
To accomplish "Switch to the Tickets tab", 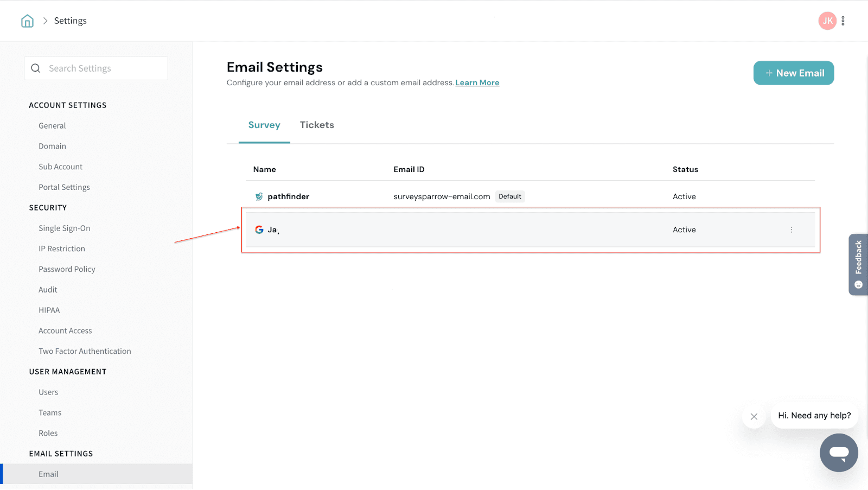I will coord(317,125).
